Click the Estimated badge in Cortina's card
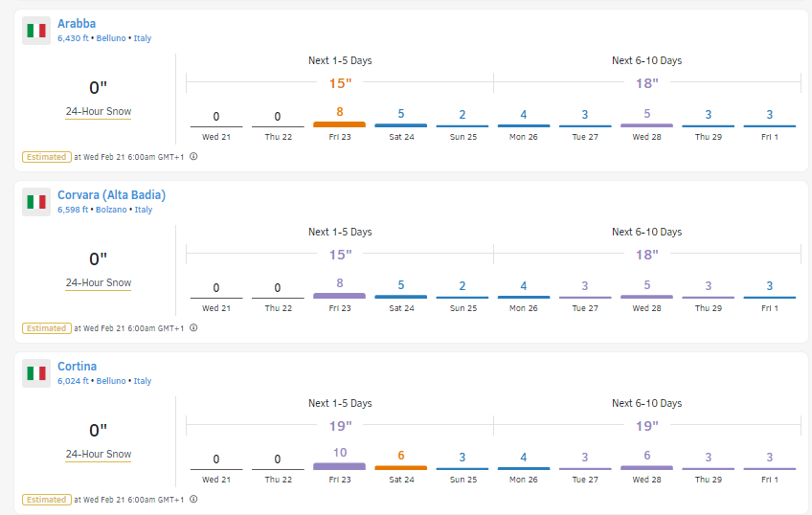Screen dimensions: 812x515 (x=47, y=500)
